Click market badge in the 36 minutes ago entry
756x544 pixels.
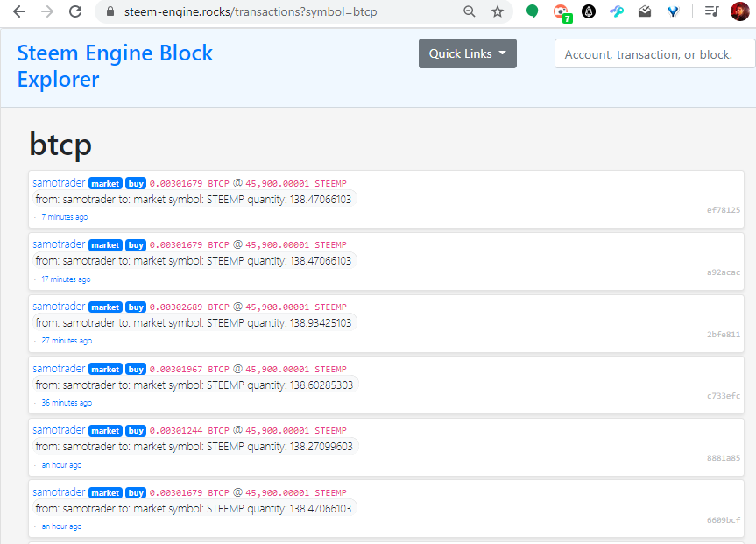click(105, 370)
